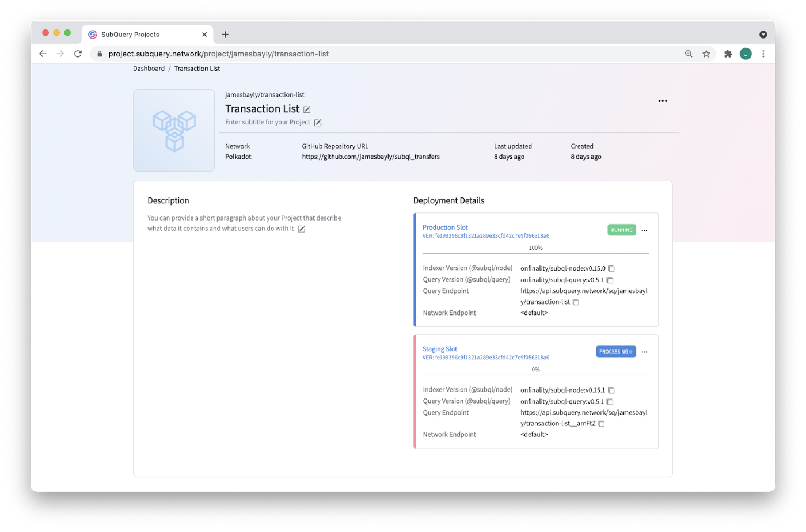Click the production Network Endpoint <default> value
The height and width of the screenshot is (532, 806).
534,313
